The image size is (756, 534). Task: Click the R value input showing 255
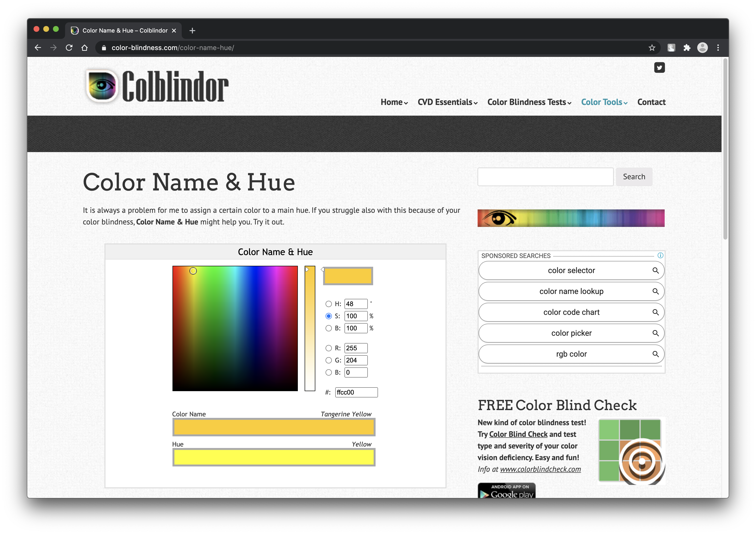point(356,348)
